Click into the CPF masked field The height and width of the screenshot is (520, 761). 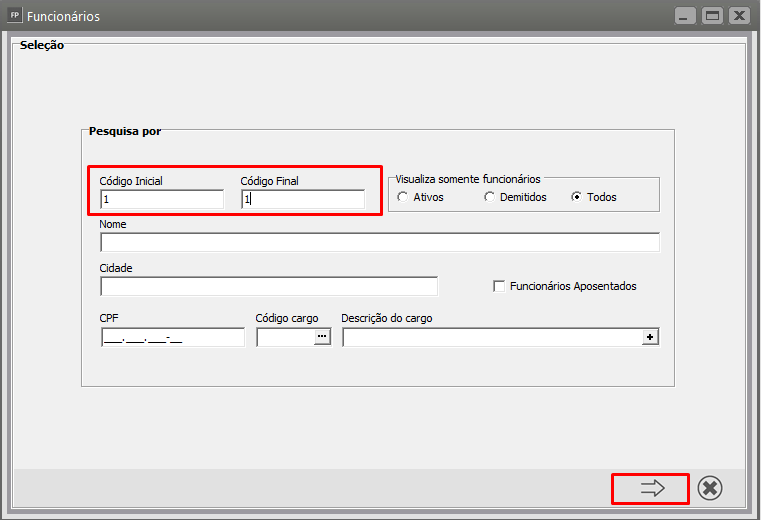173,337
